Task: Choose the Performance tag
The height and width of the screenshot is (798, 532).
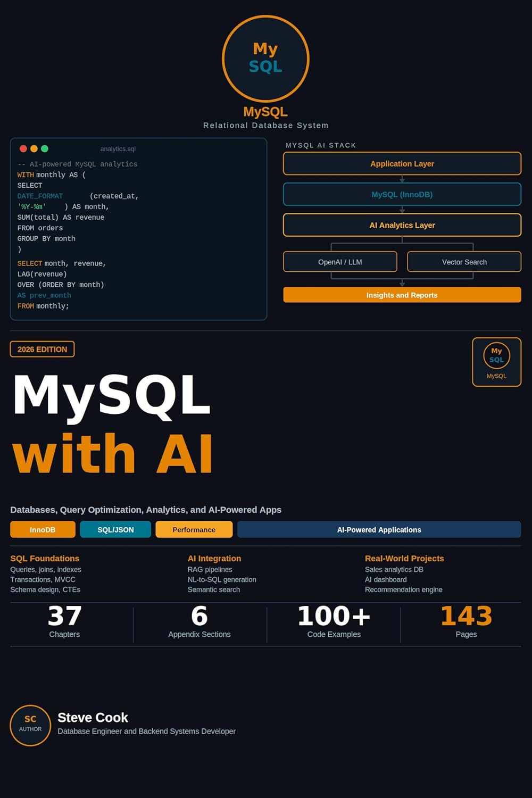Action: pos(194,529)
